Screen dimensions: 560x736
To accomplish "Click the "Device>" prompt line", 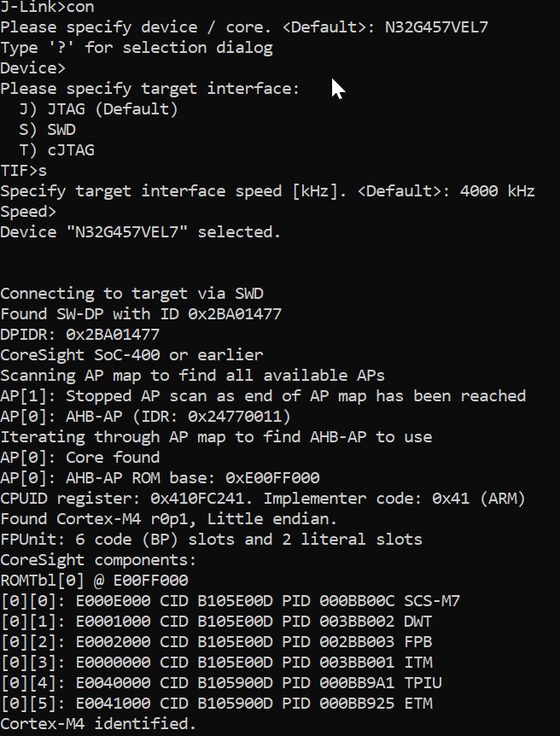I will (33, 68).
